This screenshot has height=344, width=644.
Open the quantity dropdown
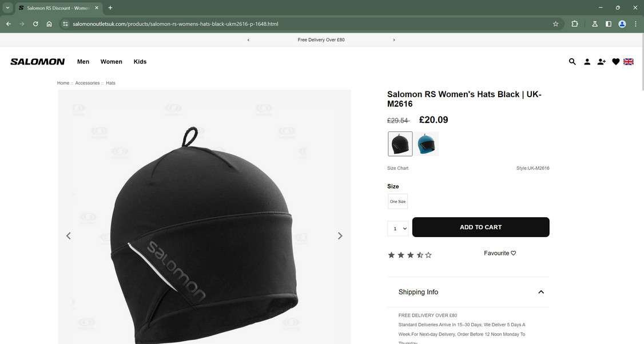tap(398, 229)
